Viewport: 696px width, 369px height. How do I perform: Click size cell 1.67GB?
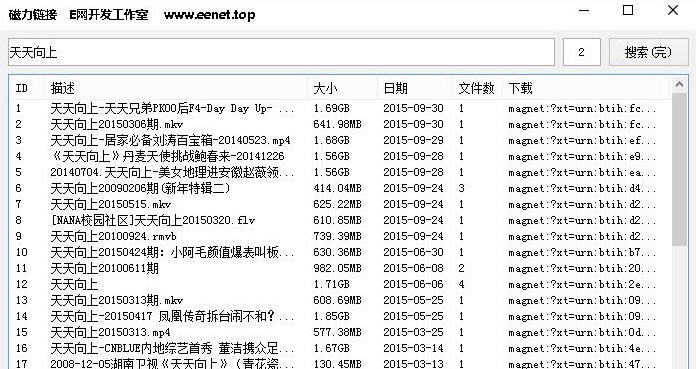[x=331, y=348]
